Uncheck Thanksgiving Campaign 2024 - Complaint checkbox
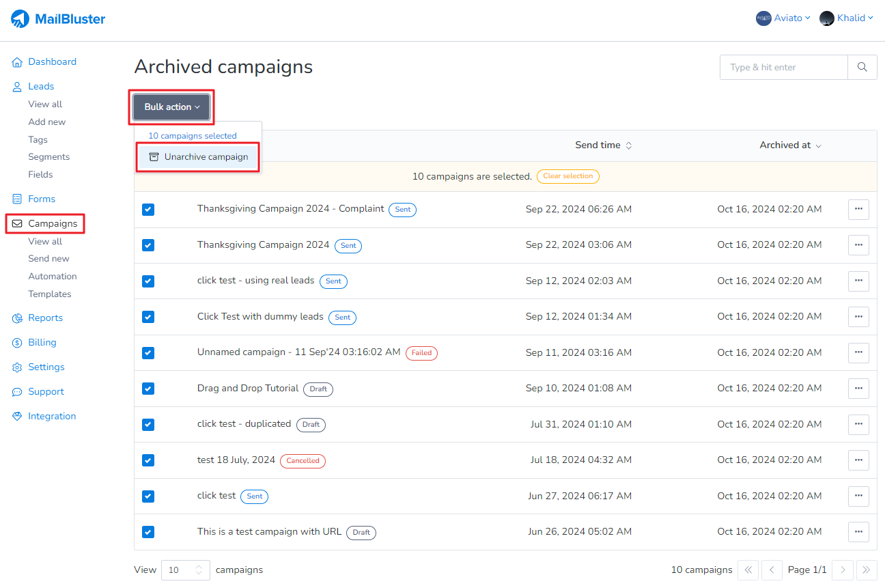Screen dimensions: 885x588 point(148,210)
